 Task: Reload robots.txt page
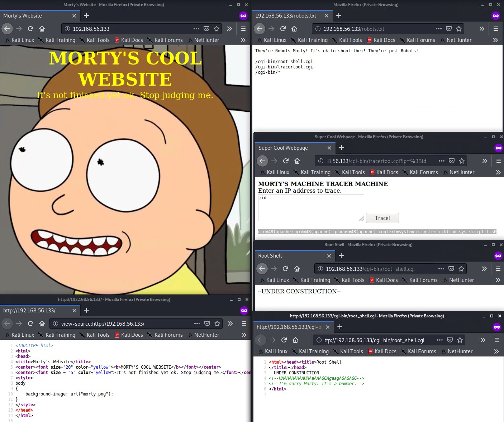click(x=283, y=29)
